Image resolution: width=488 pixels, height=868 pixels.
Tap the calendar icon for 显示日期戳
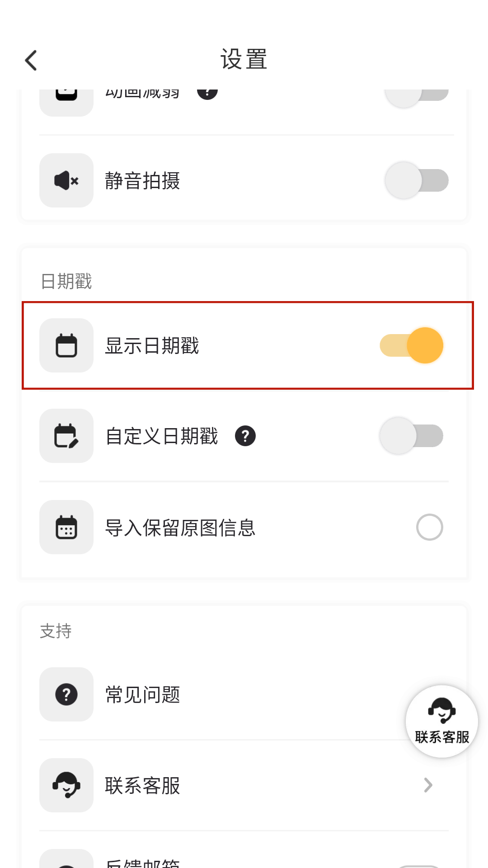pos(66,345)
